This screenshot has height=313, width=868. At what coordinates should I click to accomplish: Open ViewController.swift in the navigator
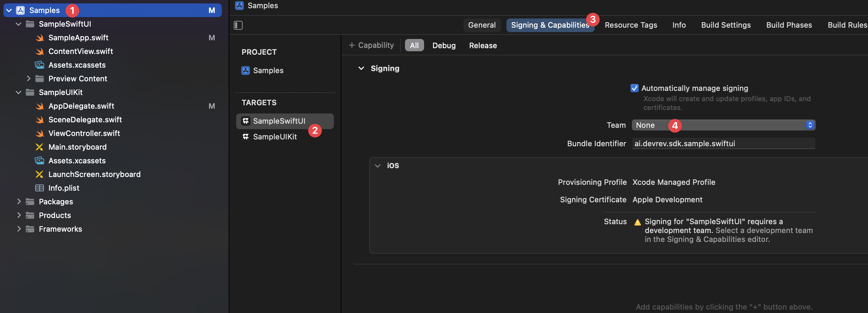point(84,134)
